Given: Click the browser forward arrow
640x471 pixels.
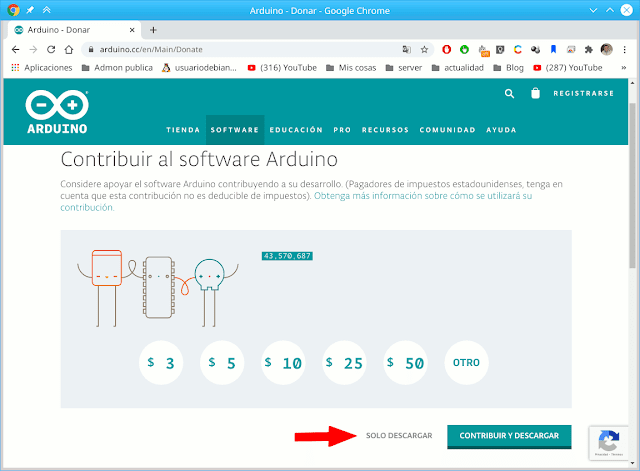Looking at the screenshot, I should tap(33, 49).
